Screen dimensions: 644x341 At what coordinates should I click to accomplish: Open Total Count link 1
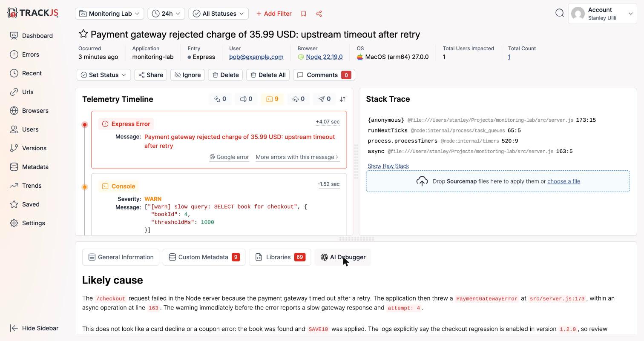pos(509,57)
